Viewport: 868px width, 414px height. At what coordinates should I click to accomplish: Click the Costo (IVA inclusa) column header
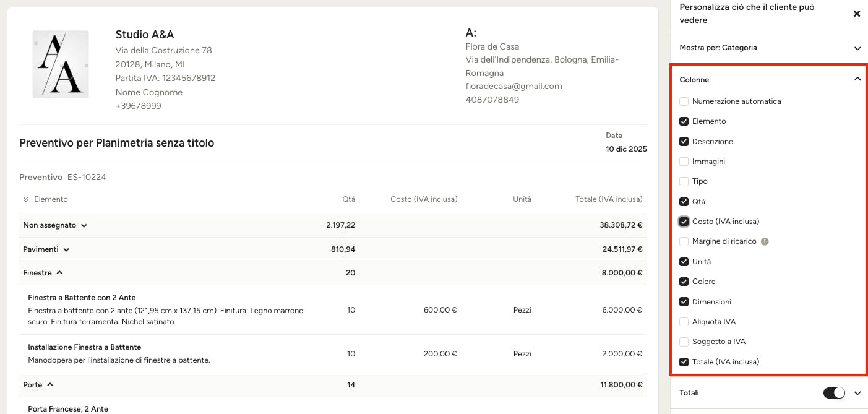[424, 199]
